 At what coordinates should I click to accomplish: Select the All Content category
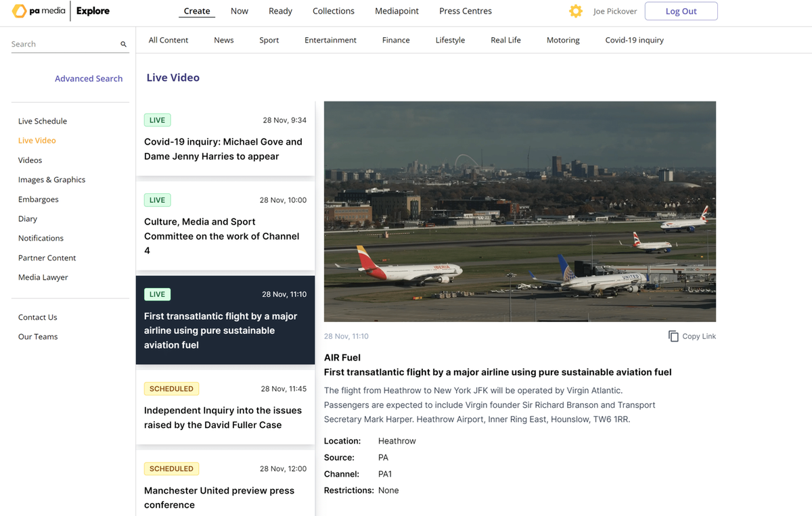[x=168, y=40]
